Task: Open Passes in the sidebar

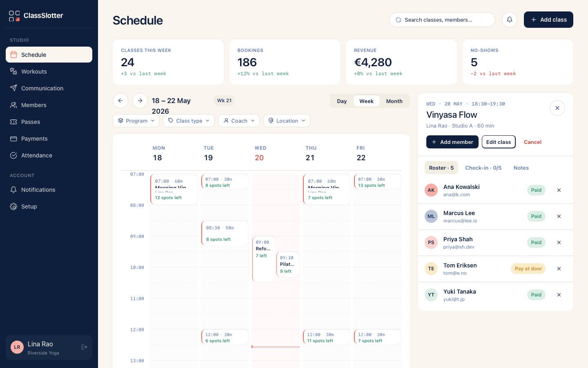Action: click(49, 122)
